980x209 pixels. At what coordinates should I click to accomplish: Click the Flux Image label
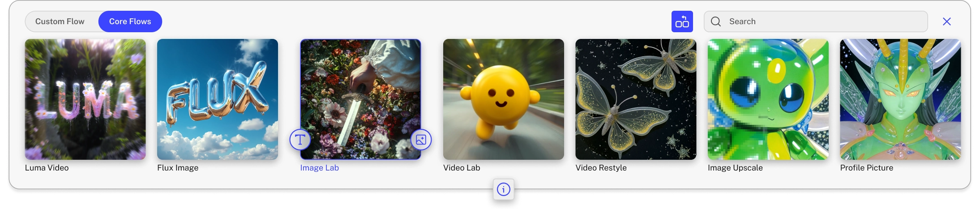[178, 168]
